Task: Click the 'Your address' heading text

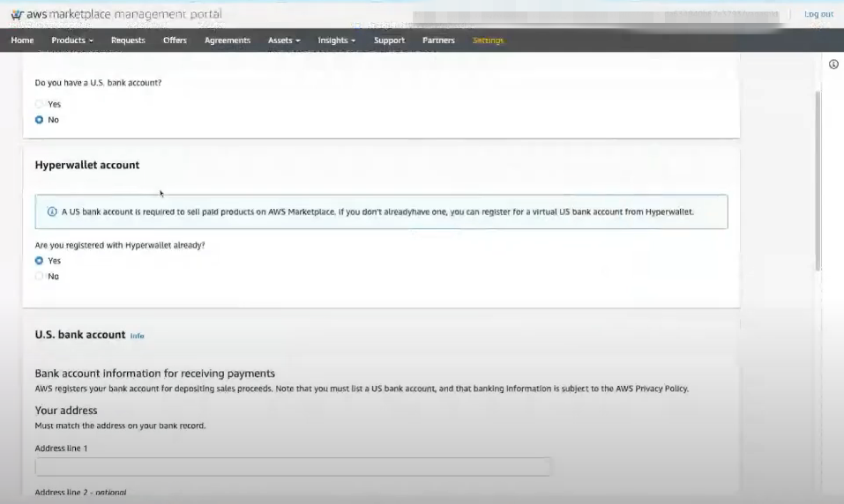Action: click(66, 411)
